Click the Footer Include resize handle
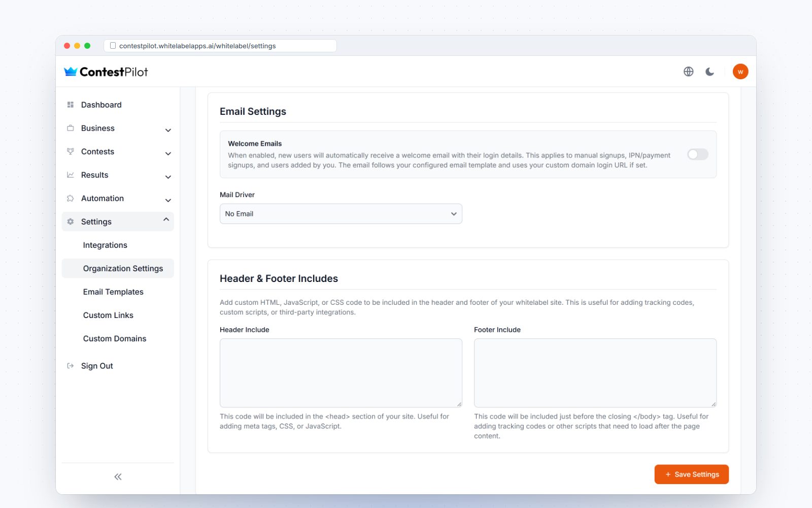The height and width of the screenshot is (508, 812). (714, 404)
